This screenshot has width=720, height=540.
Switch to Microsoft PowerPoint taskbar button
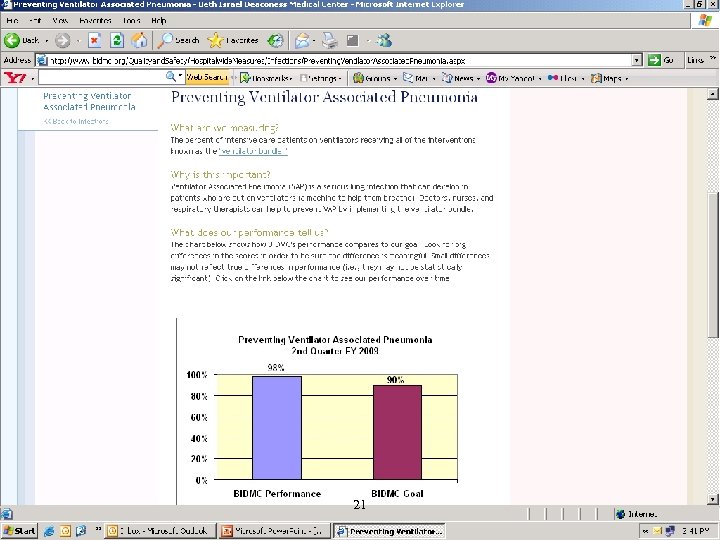pyautogui.click(x=274, y=531)
